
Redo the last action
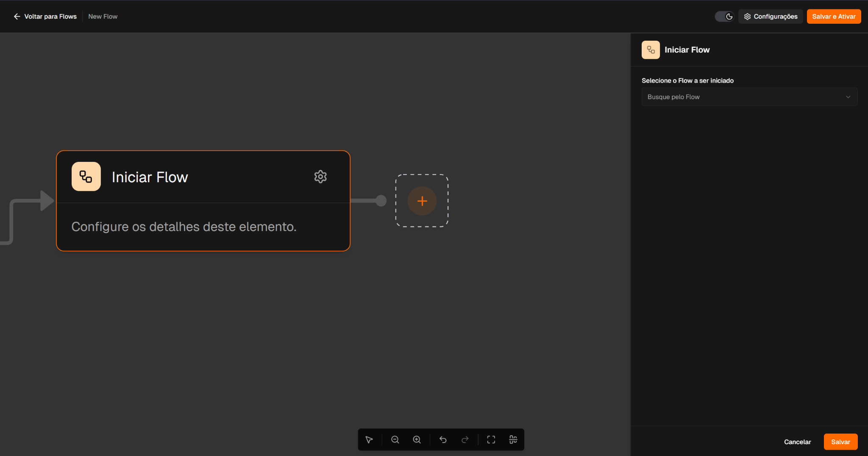[465, 439]
